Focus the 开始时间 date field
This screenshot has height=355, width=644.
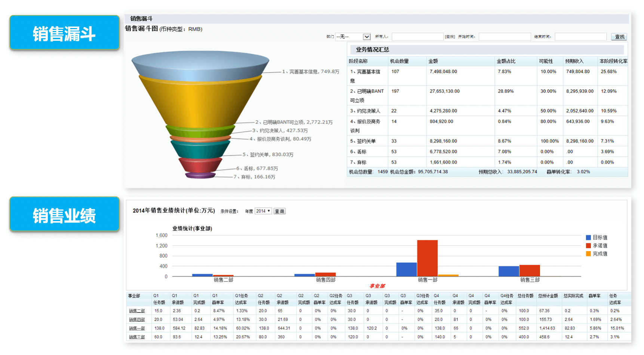505,37
